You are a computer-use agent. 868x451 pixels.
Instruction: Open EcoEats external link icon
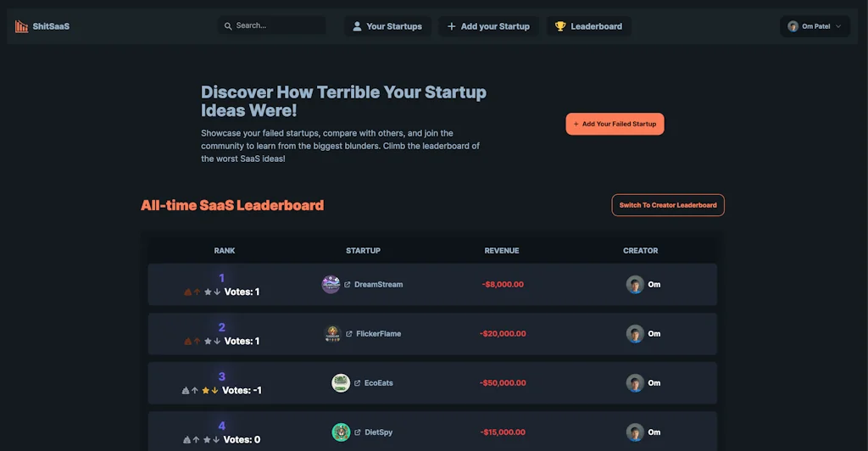pos(358,383)
